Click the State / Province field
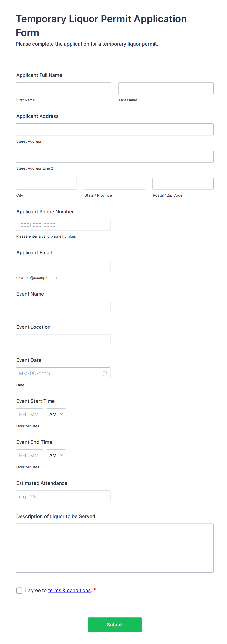Viewport: 227px width, 644px height. point(114,184)
